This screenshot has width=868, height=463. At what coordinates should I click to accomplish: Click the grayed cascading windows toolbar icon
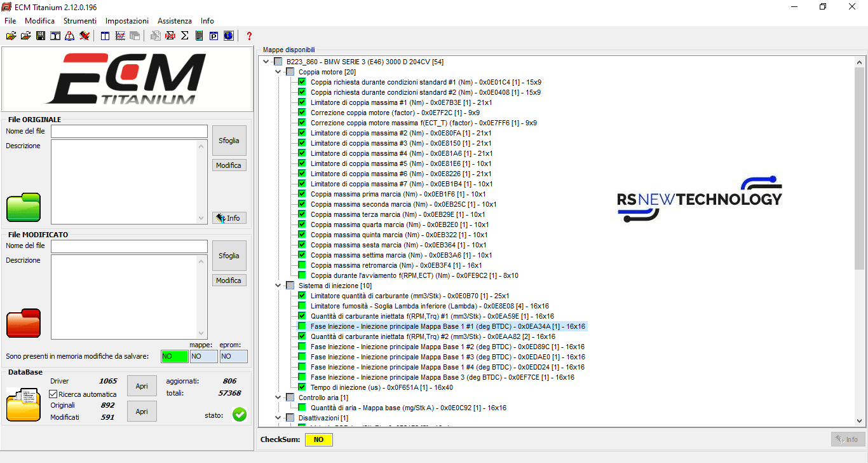135,36
